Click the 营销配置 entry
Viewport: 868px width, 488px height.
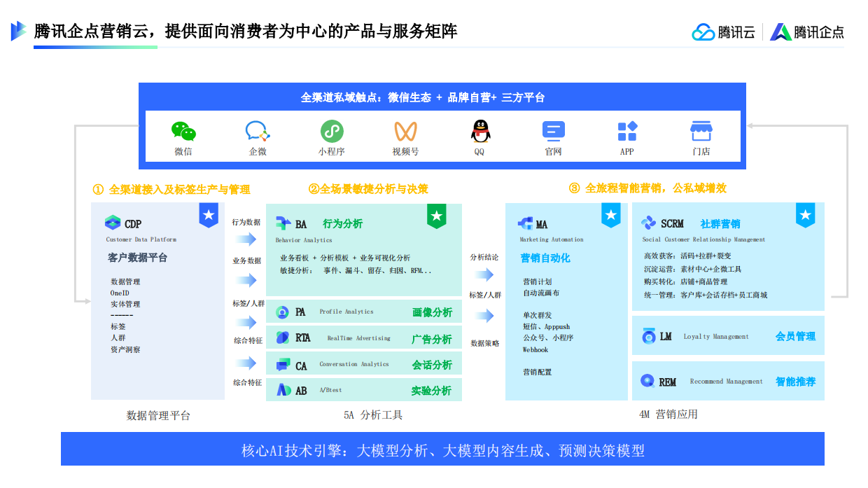[538, 372]
